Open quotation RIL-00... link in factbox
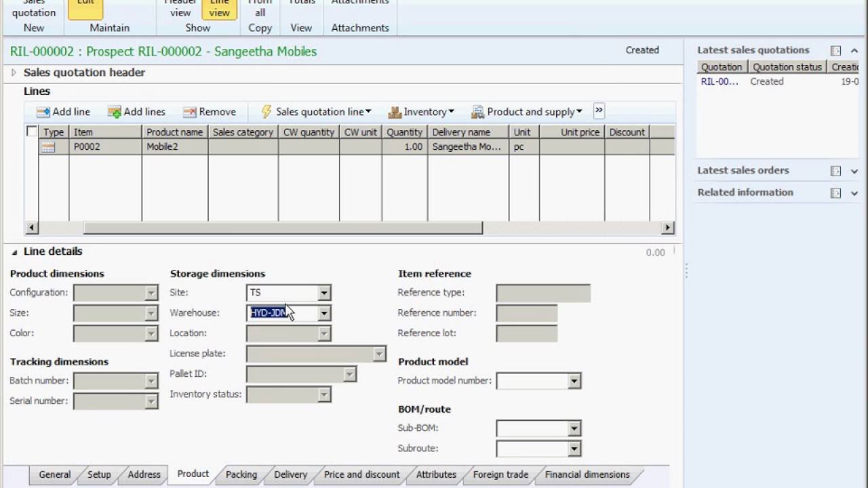This screenshot has height=488, width=868. (720, 81)
